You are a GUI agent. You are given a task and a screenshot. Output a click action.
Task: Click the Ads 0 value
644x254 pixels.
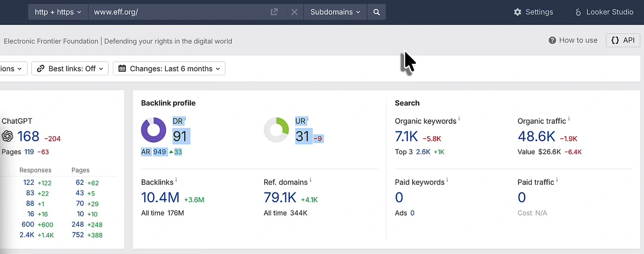[x=412, y=213]
